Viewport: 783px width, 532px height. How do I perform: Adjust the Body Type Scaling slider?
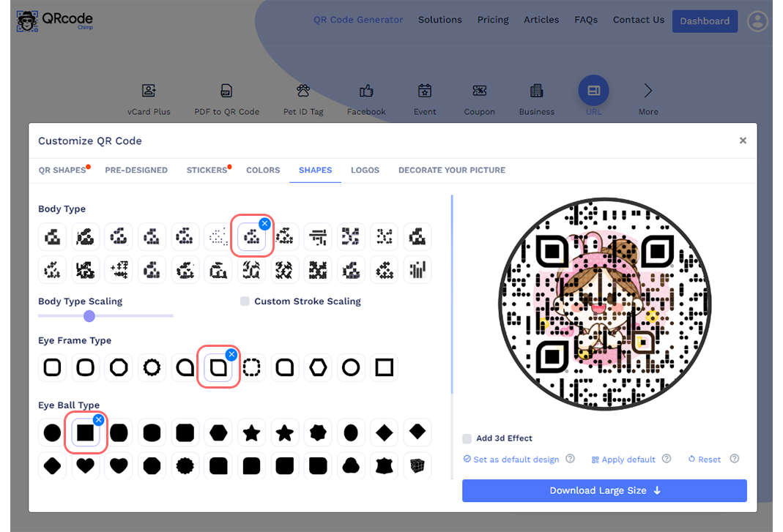click(x=89, y=316)
